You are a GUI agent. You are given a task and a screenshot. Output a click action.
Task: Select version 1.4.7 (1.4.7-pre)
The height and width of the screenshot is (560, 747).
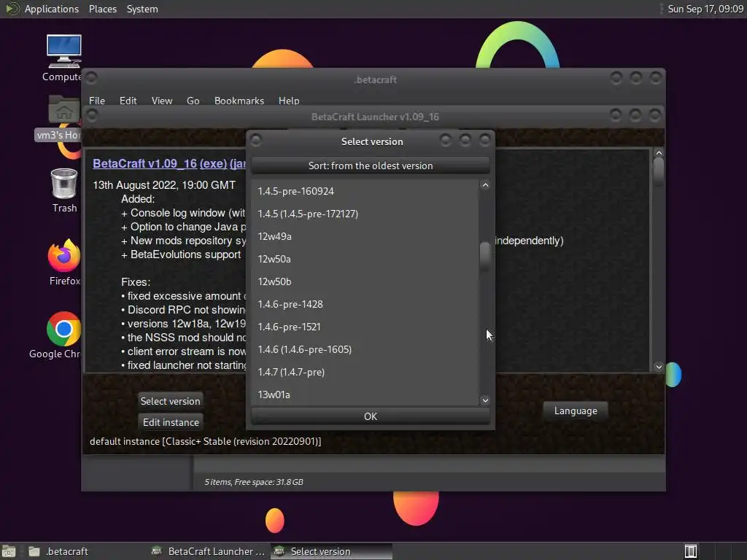click(x=365, y=372)
